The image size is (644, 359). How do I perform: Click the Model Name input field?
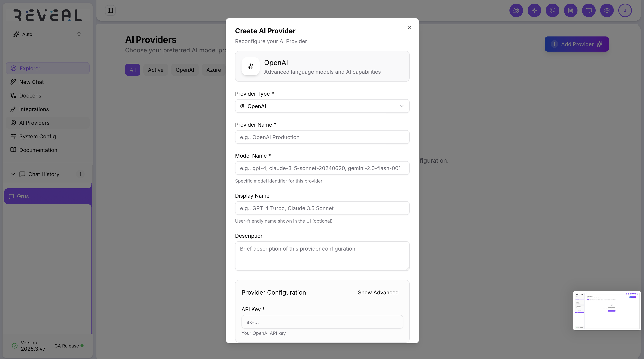tap(322, 168)
